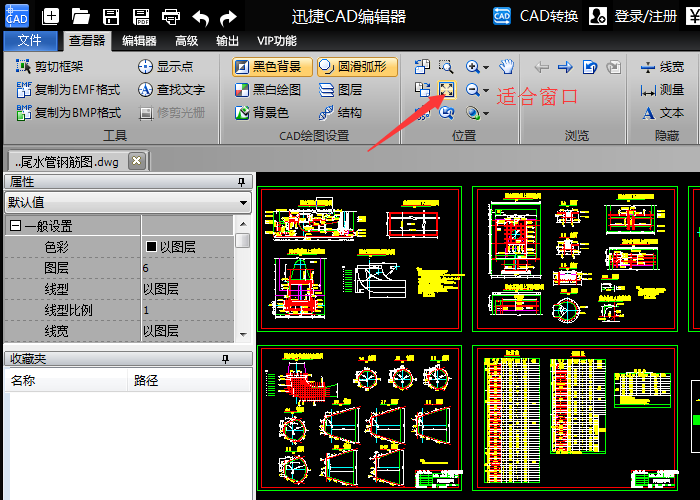This screenshot has height=500, width=700.
Task: Click the Fit to Window icon
Action: pyautogui.click(x=447, y=90)
